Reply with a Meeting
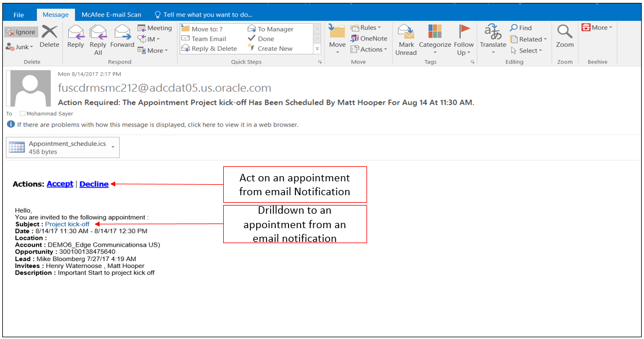This screenshot has height=339, width=644. [x=155, y=28]
